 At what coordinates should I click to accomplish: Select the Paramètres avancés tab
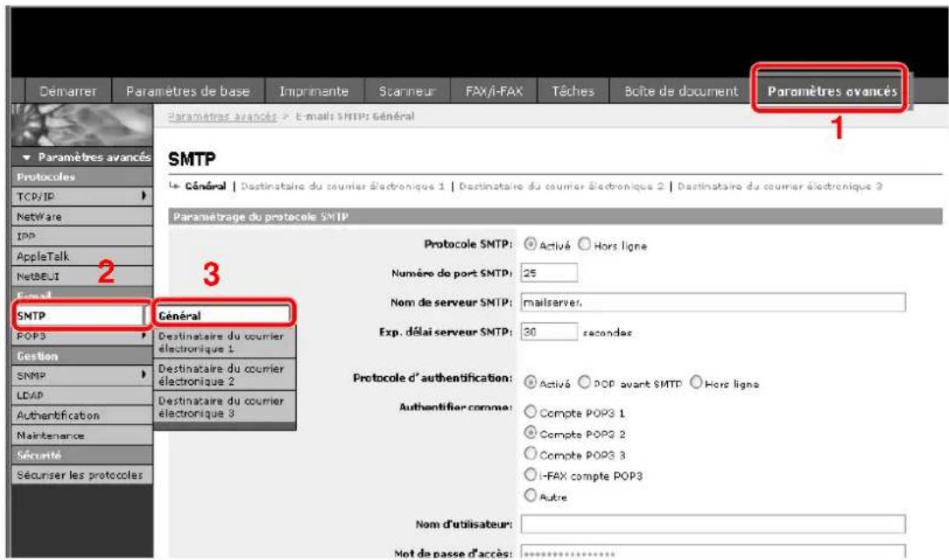click(x=832, y=91)
